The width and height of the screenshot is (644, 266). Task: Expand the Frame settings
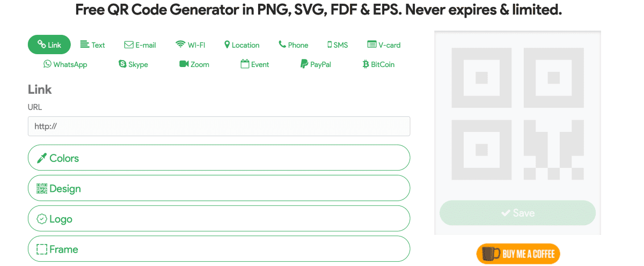point(219,249)
